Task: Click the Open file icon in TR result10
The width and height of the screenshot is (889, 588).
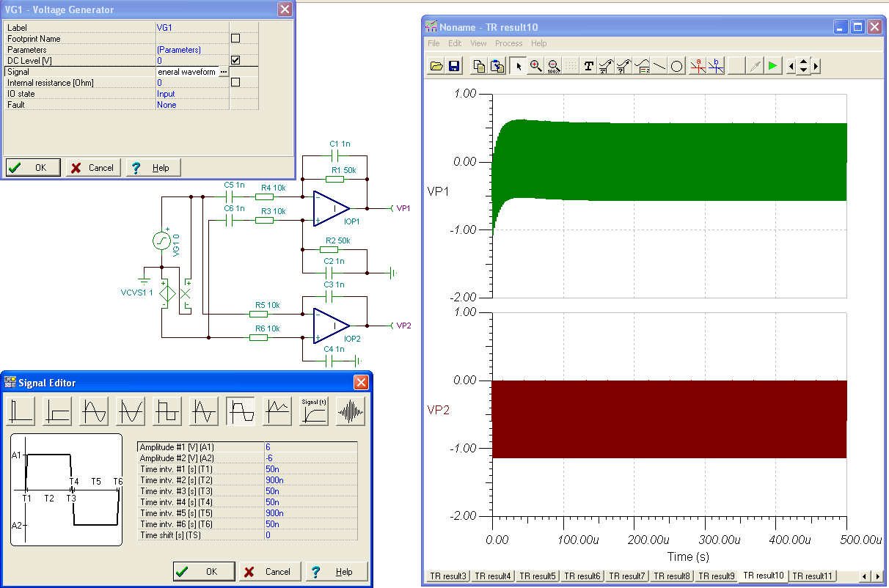Action: [x=436, y=66]
